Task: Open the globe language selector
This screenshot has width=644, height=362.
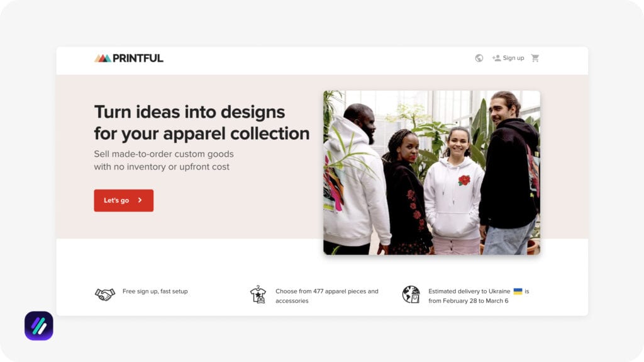Action: [479, 58]
